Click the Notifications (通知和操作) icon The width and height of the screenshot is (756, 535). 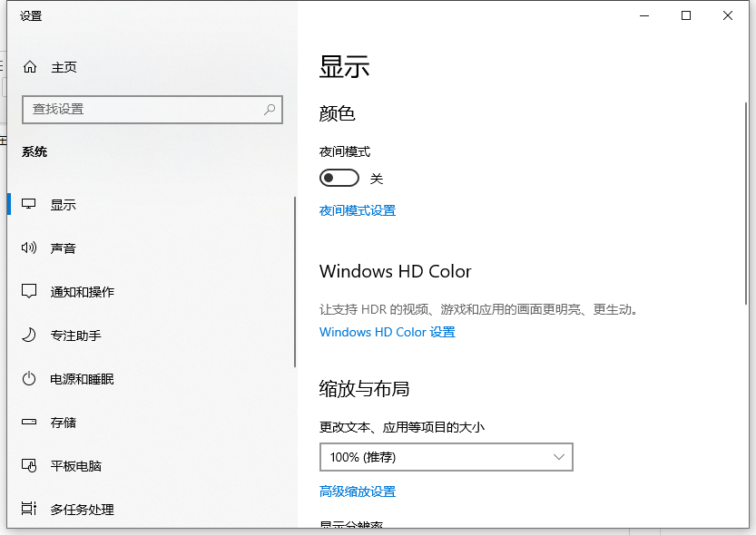[x=30, y=292]
